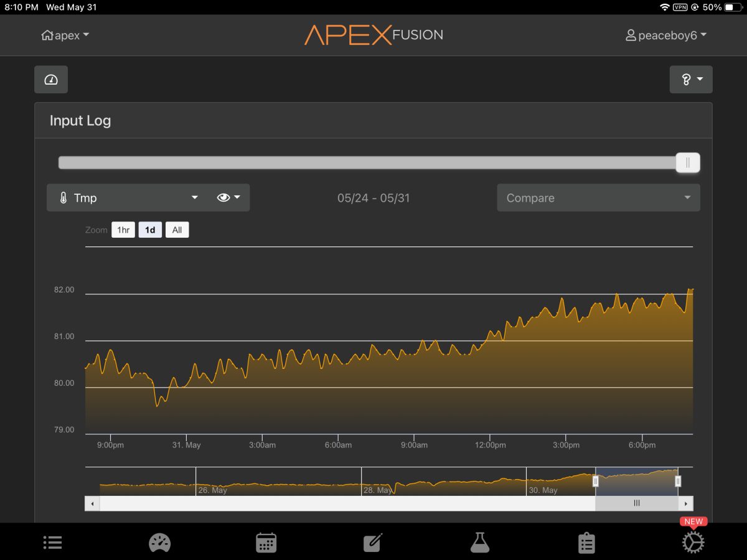Screen dimensions: 747x560
Task: Click the 82.00 y-axis label
Action: point(64,290)
